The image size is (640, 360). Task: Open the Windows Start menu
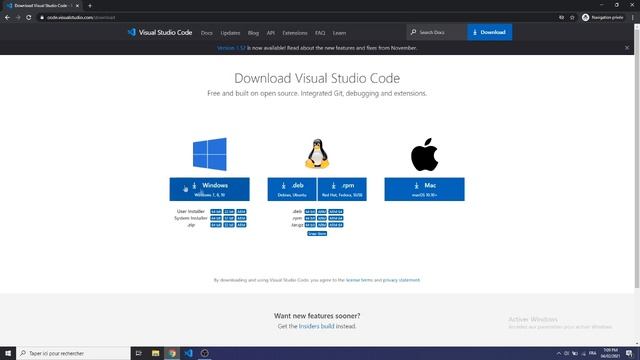click(x=8, y=353)
